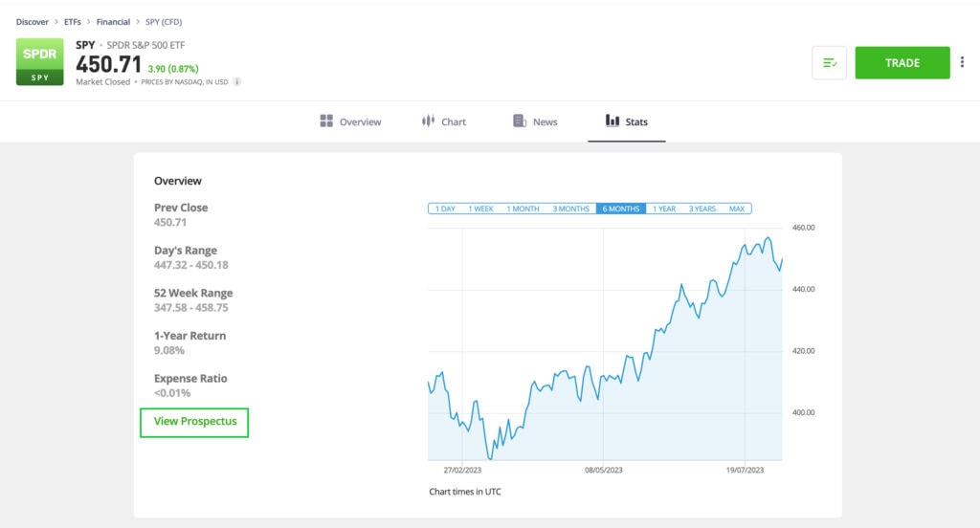Go to Discover breadcrumb link
This screenshot has width=980, height=528.
33,22
